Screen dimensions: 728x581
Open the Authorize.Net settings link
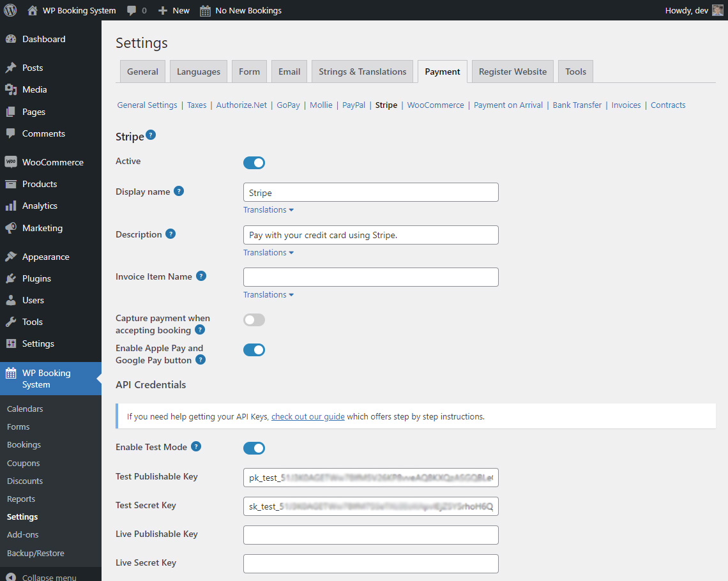point(241,105)
